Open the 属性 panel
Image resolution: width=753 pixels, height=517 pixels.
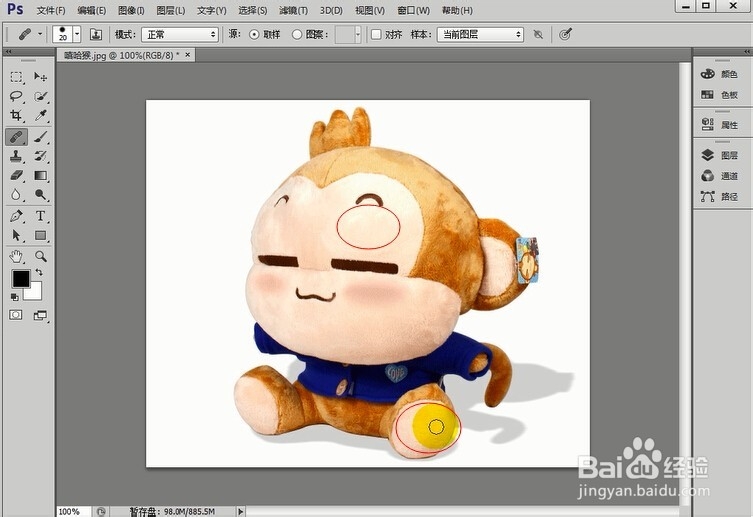720,125
